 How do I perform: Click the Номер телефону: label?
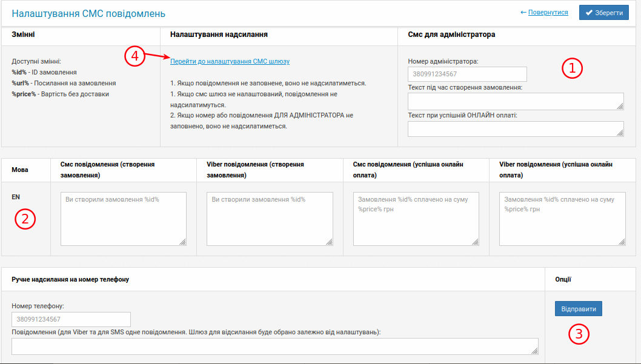pyautogui.click(x=38, y=306)
